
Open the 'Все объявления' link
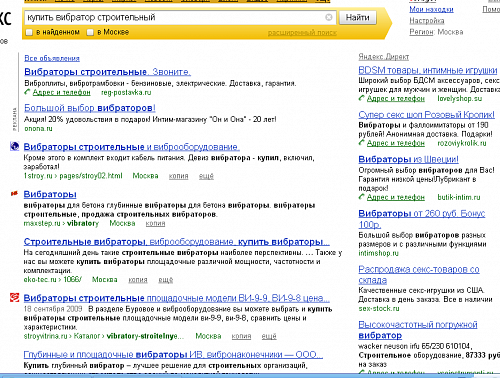coord(52,58)
